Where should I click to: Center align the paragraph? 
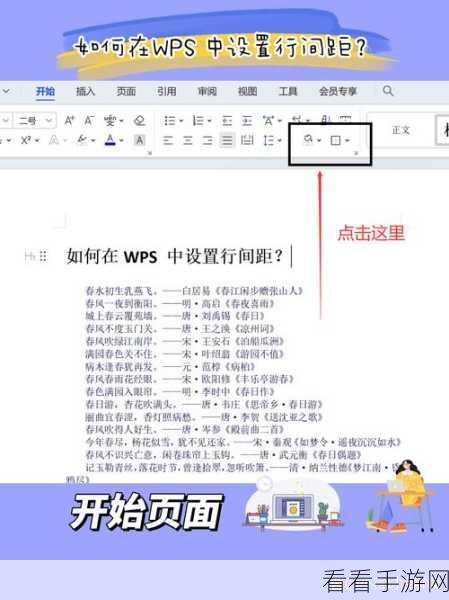(188, 140)
